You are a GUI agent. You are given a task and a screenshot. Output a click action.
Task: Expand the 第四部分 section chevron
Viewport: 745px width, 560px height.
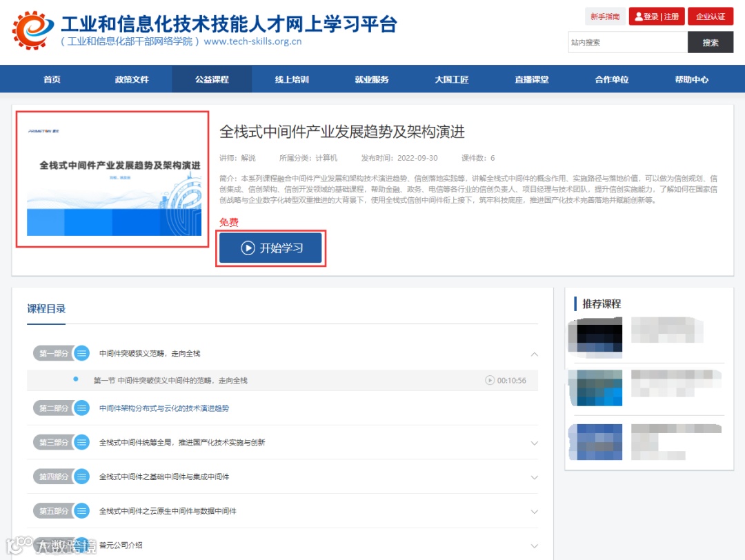click(534, 477)
